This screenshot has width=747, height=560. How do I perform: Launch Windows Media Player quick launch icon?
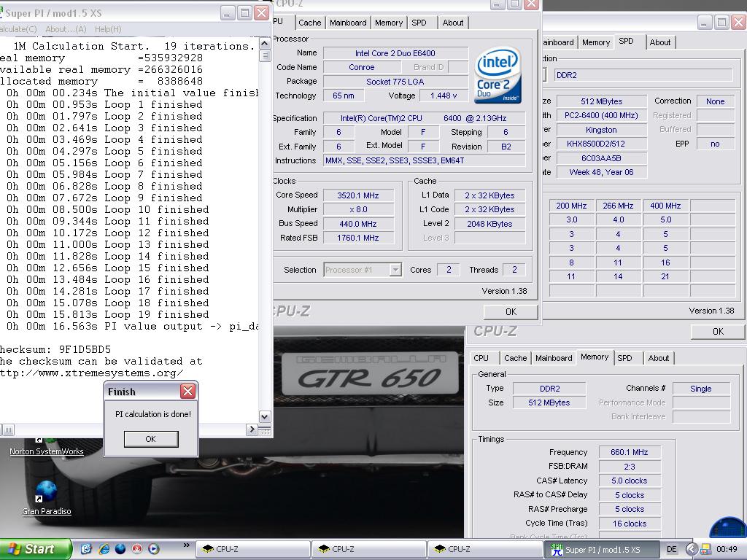153,548
